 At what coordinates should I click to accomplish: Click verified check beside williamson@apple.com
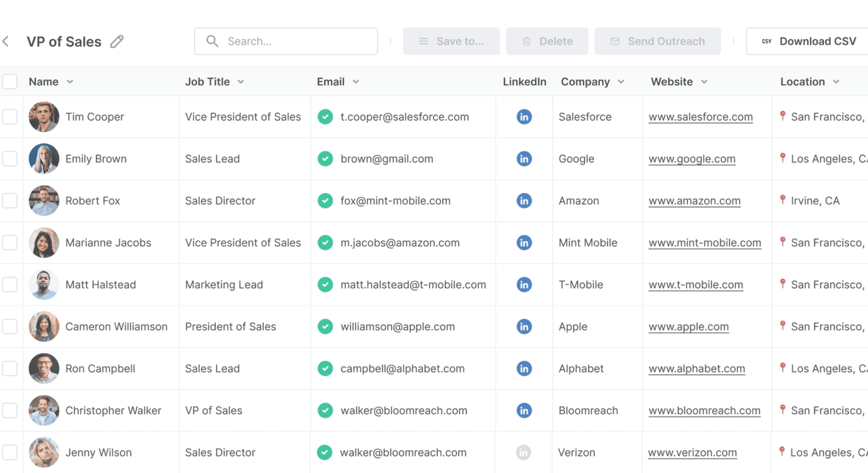point(325,326)
